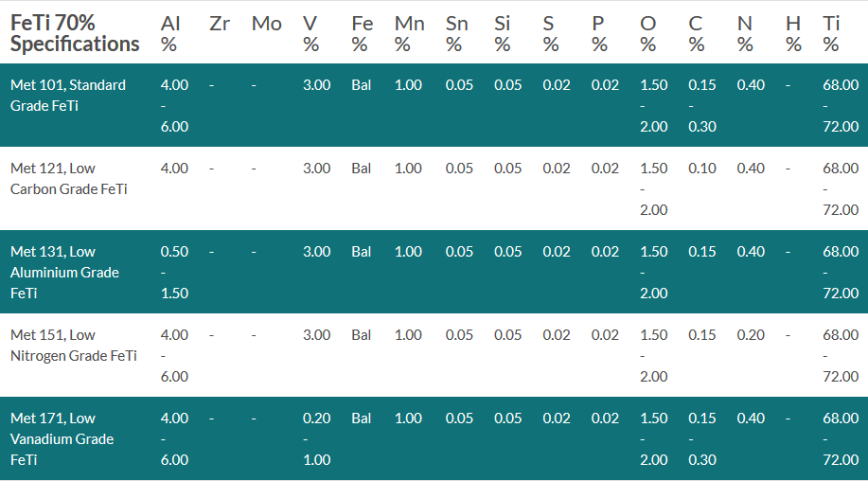Viewport: 868px width, 481px height.
Task: Select the 0.10 carbon value for Met 121
Action: tap(702, 169)
